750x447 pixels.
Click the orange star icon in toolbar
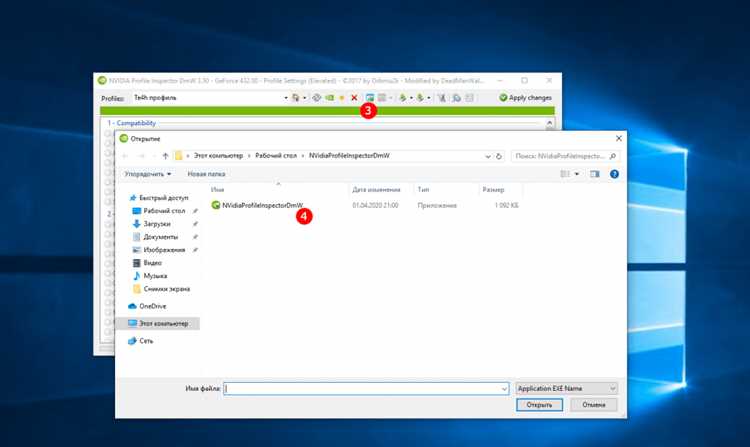point(342,98)
